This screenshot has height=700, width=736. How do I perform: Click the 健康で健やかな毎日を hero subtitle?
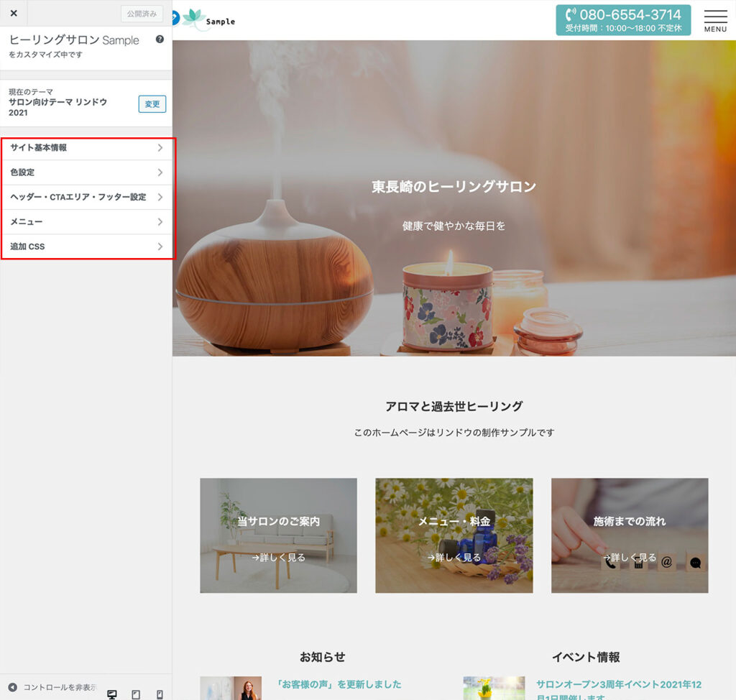tap(454, 226)
